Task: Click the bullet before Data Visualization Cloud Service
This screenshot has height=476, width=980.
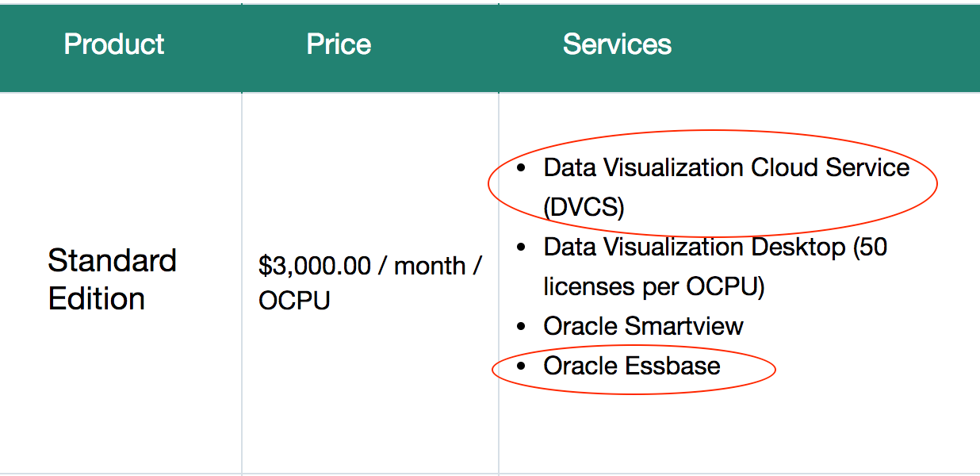Action: point(521,168)
